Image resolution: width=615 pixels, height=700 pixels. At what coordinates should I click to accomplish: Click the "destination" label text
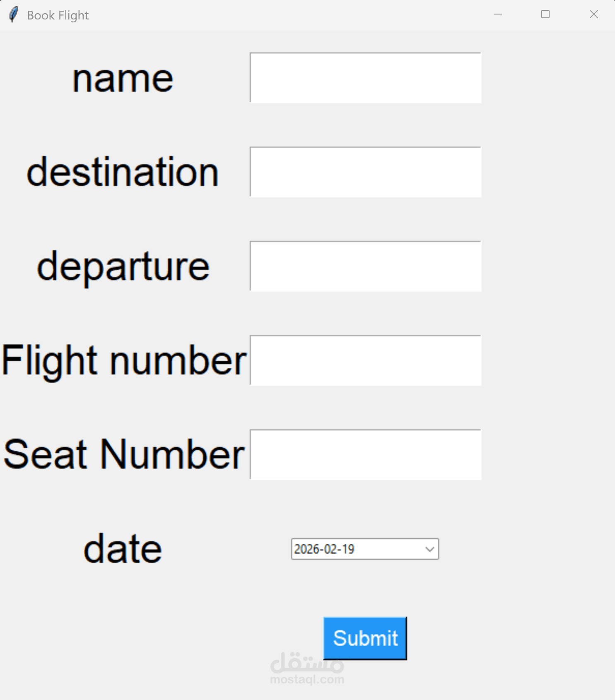(x=123, y=172)
